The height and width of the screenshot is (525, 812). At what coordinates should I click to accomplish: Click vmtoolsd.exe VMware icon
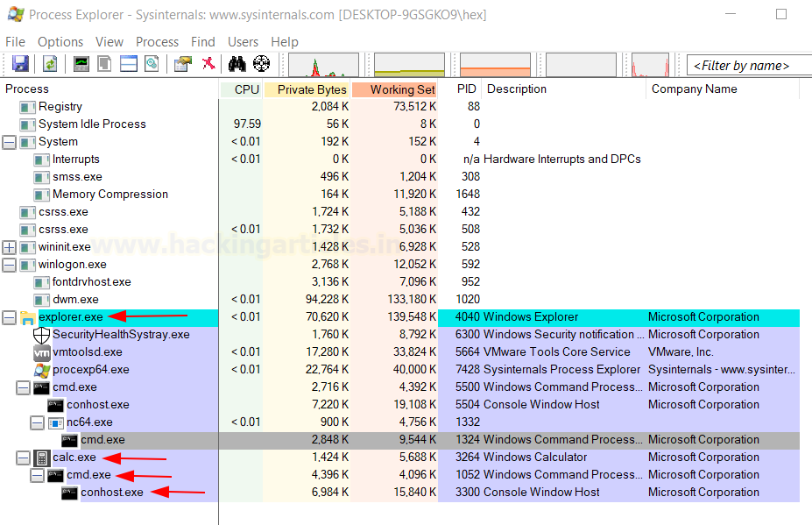[x=41, y=352]
